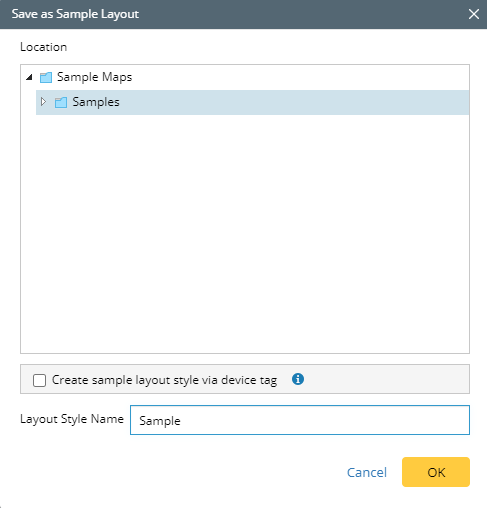The height and width of the screenshot is (508, 487).
Task: Enable Create sample layout style via device tag checkbox
Action: [39, 380]
